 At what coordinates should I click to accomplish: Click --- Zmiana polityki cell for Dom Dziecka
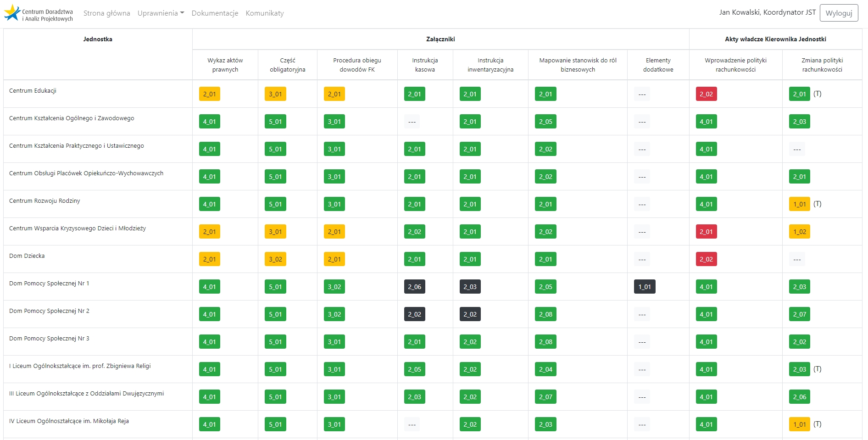[x=797, y=259]
